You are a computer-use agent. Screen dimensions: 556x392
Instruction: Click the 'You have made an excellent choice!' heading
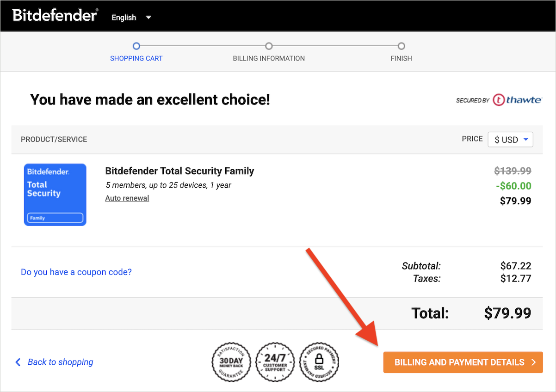pos(150,99)
